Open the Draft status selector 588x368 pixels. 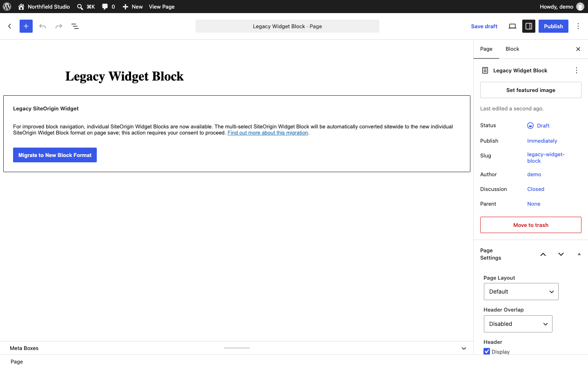click(538, 126)
